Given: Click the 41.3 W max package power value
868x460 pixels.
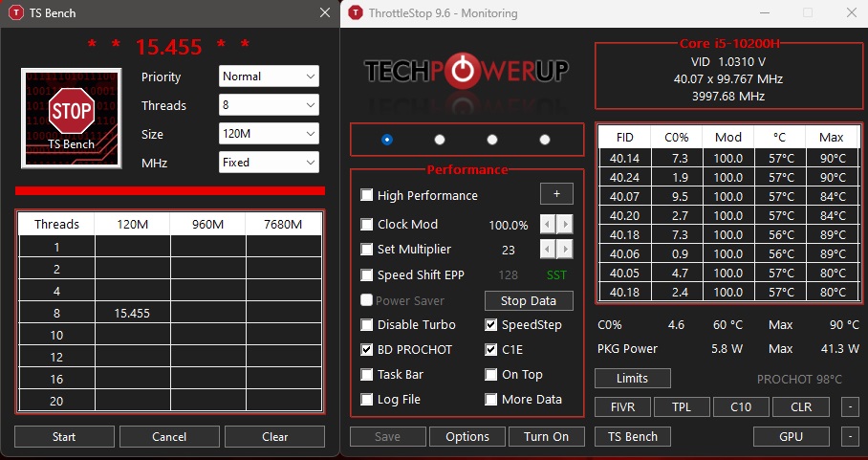Looking at the screenshot, I should [x=839, y=349].
